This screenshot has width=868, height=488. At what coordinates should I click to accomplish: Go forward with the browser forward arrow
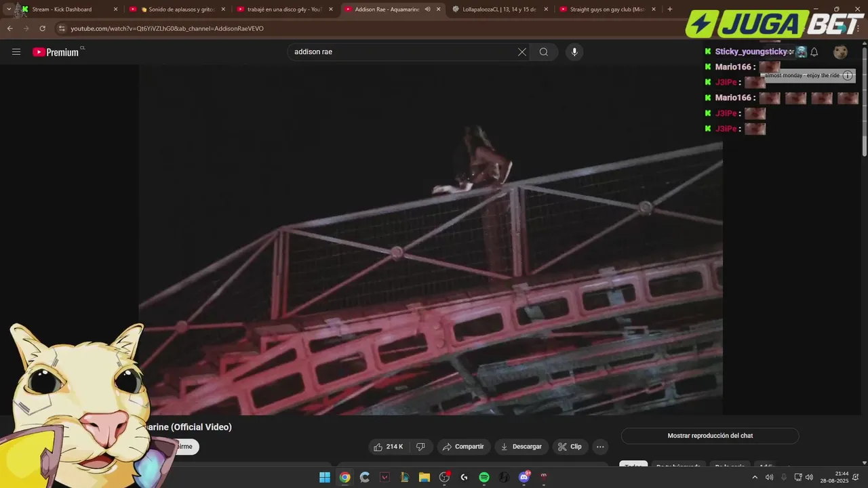click(26, 28)
